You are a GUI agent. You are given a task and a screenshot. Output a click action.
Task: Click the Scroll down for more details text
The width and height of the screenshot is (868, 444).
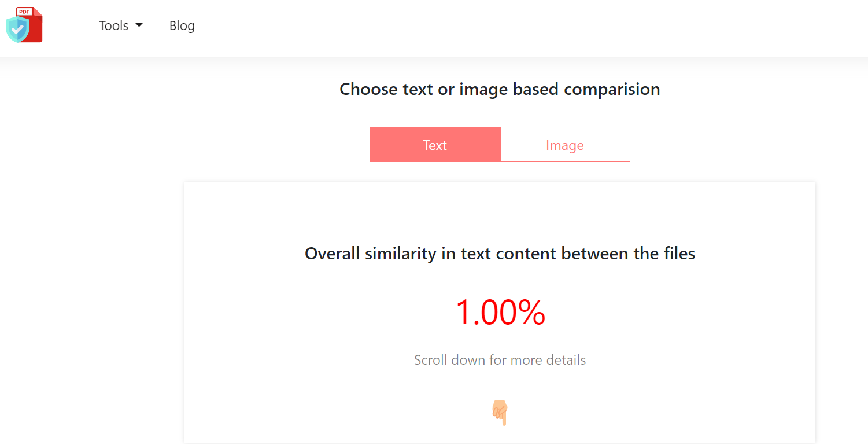500,359
